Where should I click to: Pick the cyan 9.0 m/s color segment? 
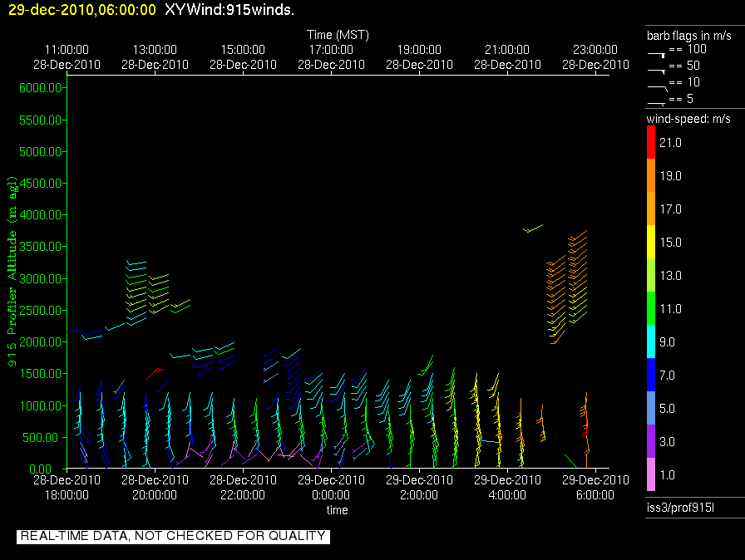click(651, 341)
